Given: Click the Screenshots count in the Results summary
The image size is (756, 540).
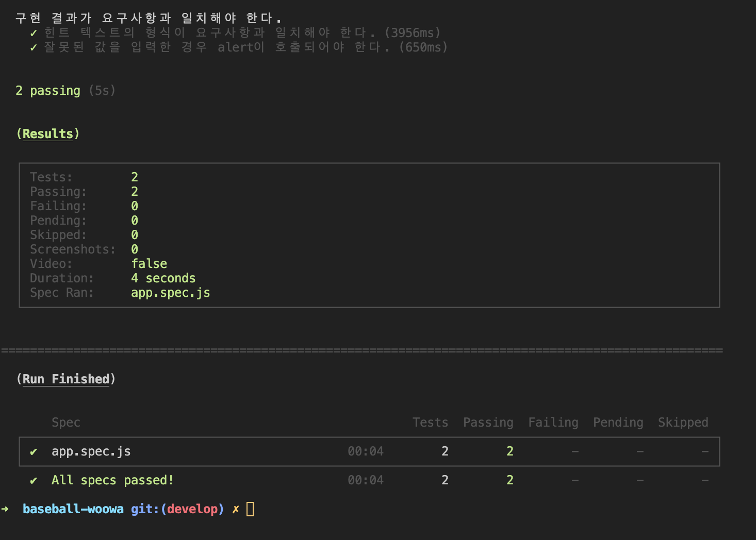Looking at the screenshot, I should [x=134, y=249].
